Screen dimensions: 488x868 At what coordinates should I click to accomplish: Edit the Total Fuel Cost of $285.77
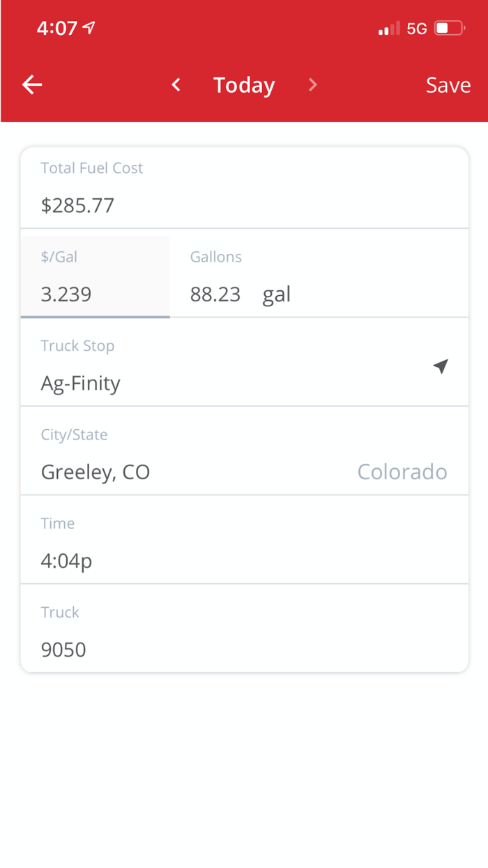pos(76,205)
